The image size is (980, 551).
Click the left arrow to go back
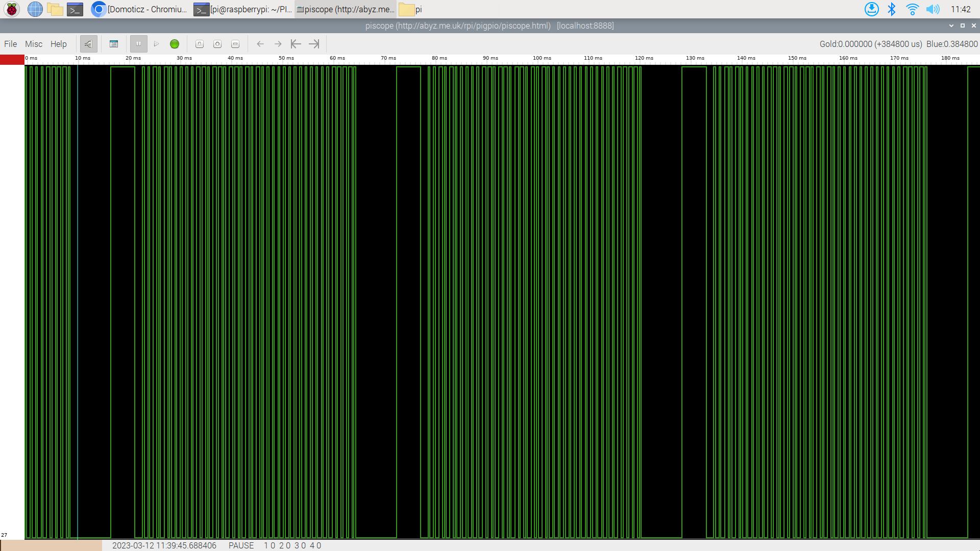click(x=260, y=44)
